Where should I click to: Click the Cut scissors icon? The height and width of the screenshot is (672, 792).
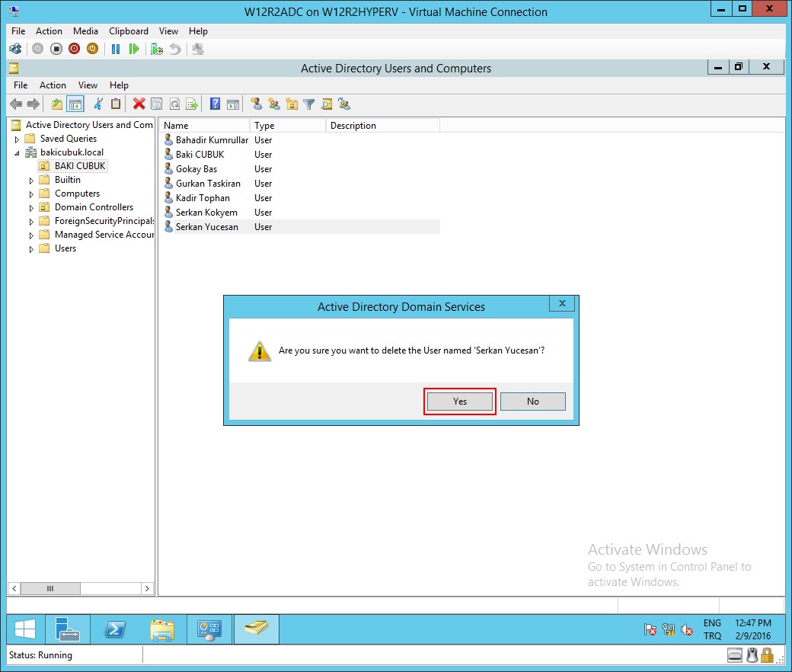pyautogui.click(x=98, y=104)
